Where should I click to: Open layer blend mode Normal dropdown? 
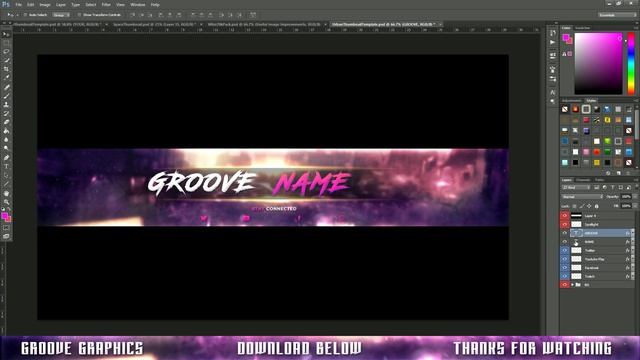pyautogui.click(x=582, y=197)
